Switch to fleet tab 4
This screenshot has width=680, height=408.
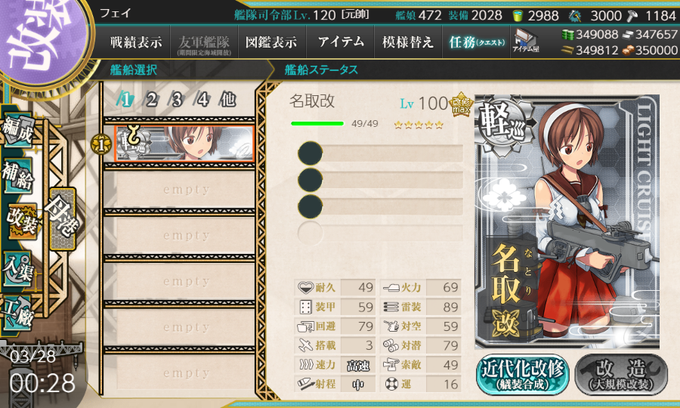203,99
